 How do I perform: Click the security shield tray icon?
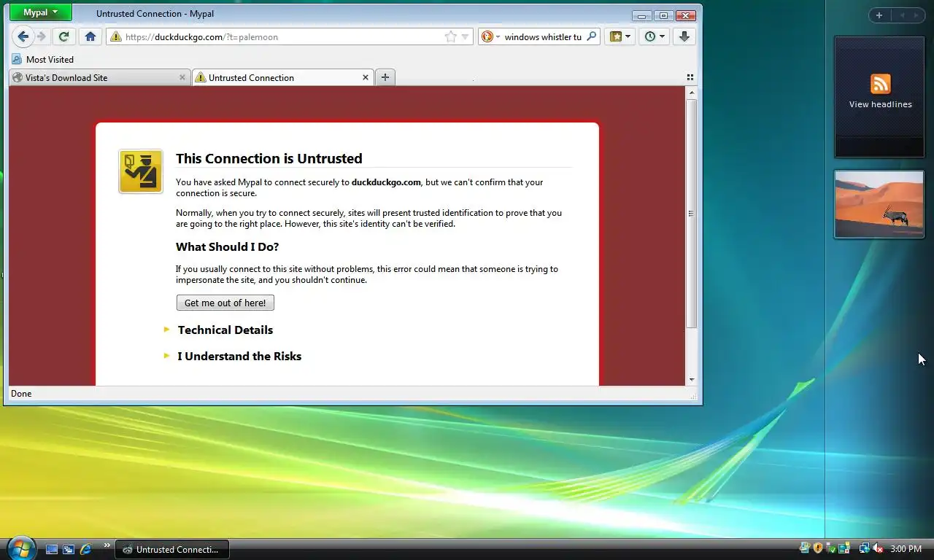coord(818,548)
